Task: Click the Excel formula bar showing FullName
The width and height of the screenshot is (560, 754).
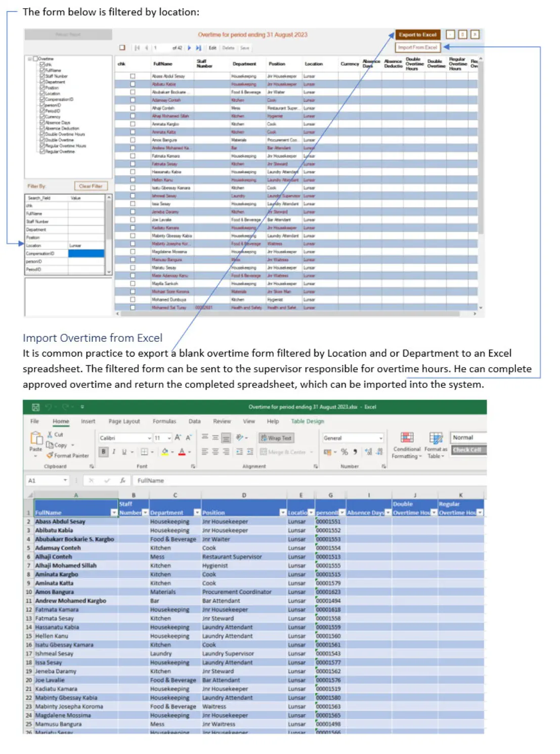Action: point(309,480)
